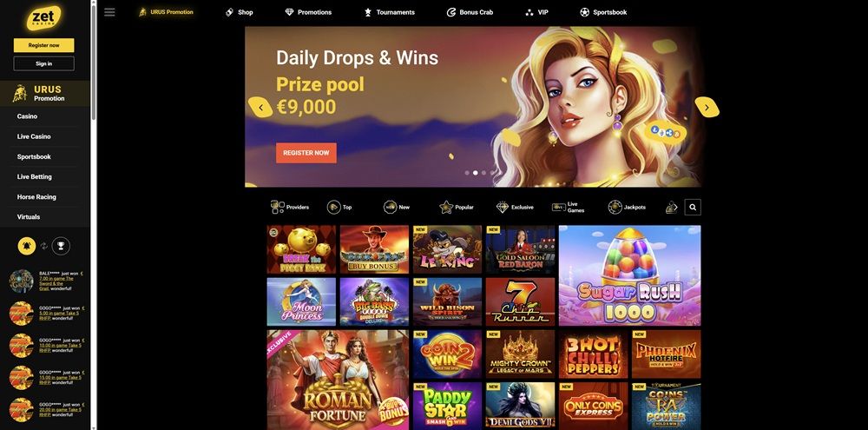This screenshot has width=868, height=430.
Task: Select the trophy icon in sidebar
Action: (x=61, y=246)
